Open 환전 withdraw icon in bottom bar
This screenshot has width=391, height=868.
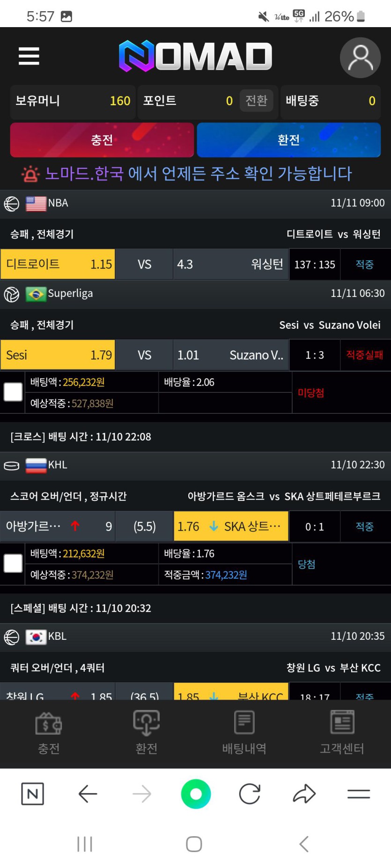(147, 732)
